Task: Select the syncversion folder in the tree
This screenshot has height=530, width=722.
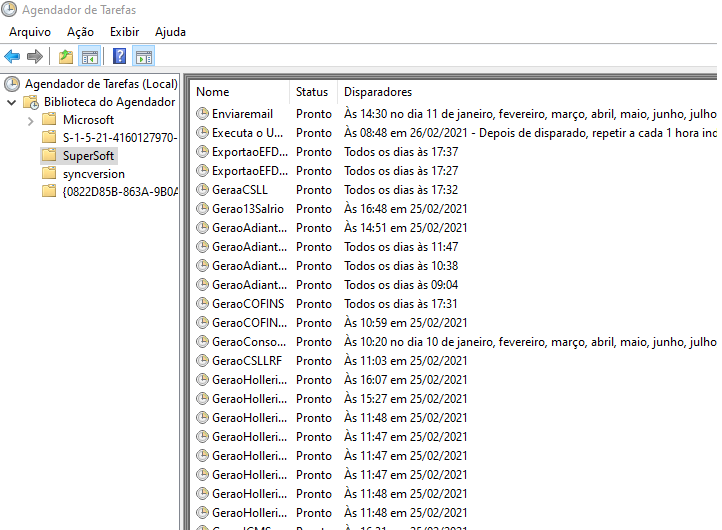Action: (x=93, y=174)
